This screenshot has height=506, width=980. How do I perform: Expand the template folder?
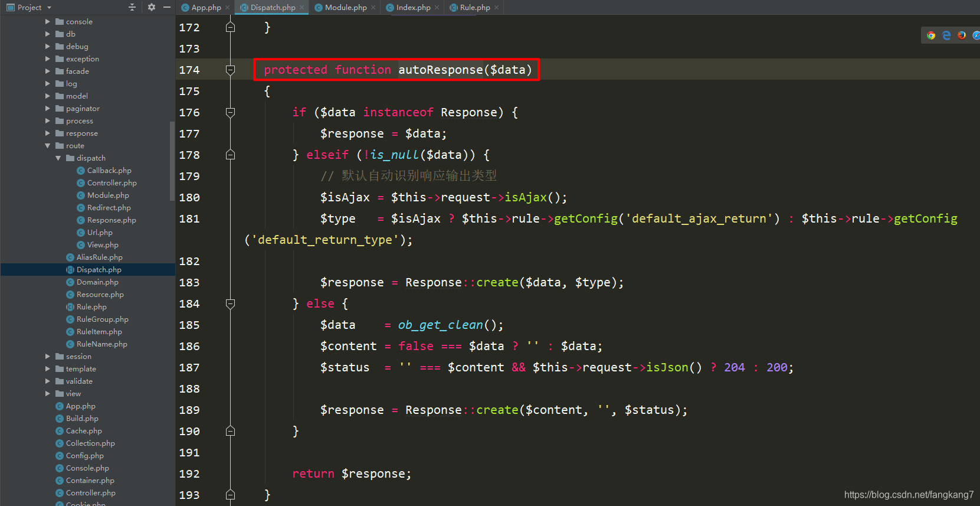point(48,368)
